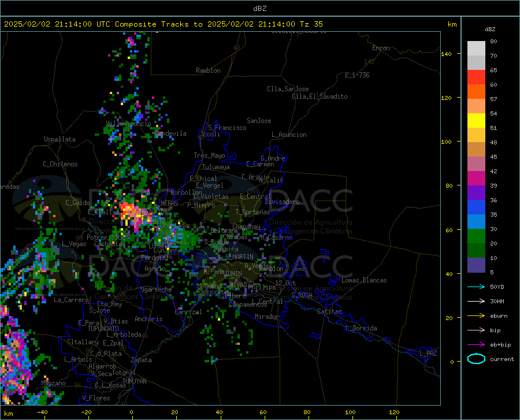Click the Clla.El_Cavadito label
The height and width of the screenshot is (420, 520).
320,96
